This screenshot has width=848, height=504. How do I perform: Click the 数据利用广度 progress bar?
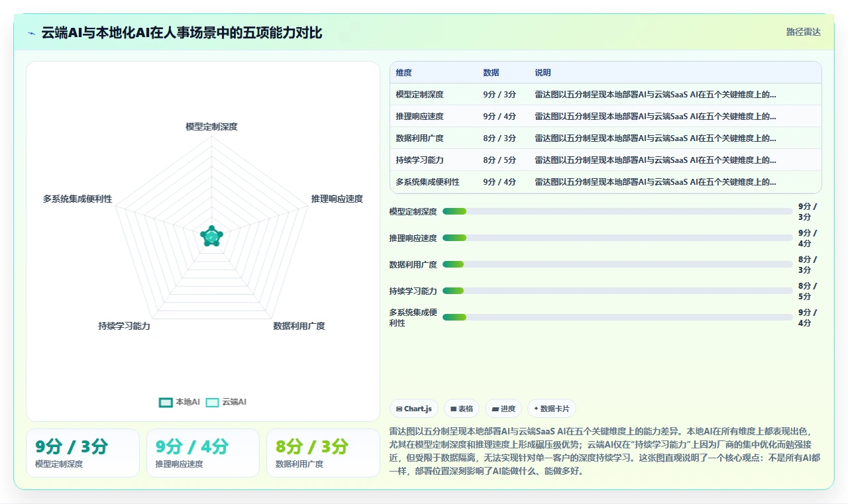617,264
